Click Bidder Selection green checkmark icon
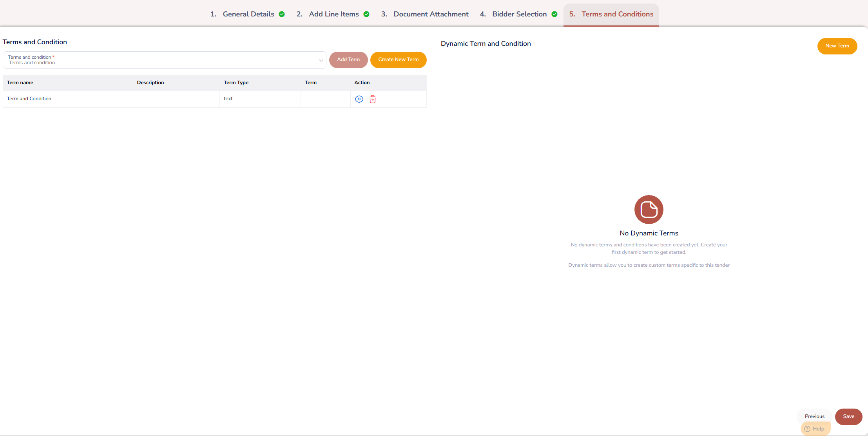The height and width of the screenshot is (436, 868). (x=555, y=14)
